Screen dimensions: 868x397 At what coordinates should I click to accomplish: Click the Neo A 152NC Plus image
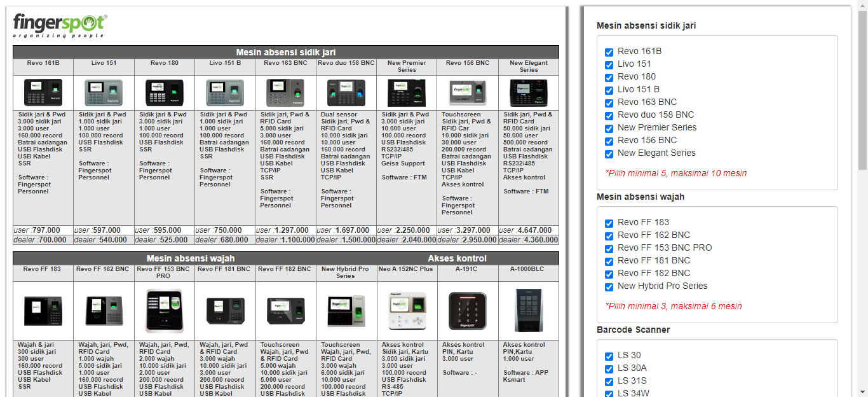(x=407, y=310)
